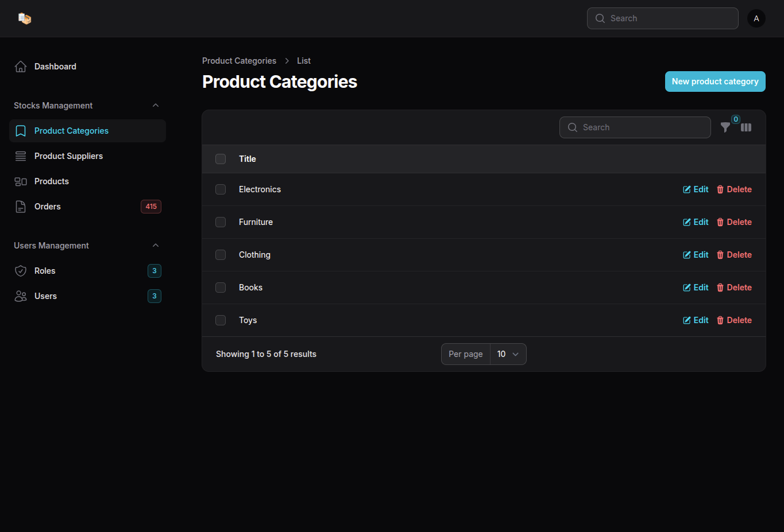
Task: Click the app logo in the header
Action: [24, 18]
